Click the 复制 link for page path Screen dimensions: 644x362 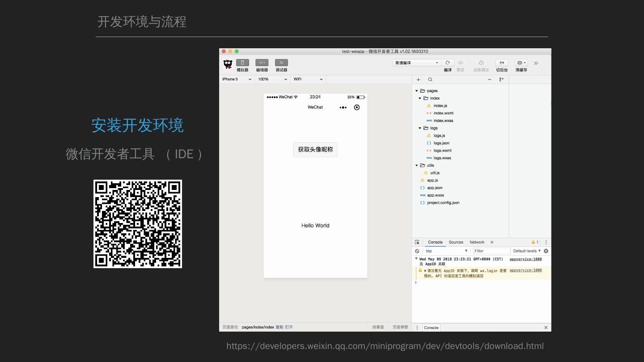point(280,327)
